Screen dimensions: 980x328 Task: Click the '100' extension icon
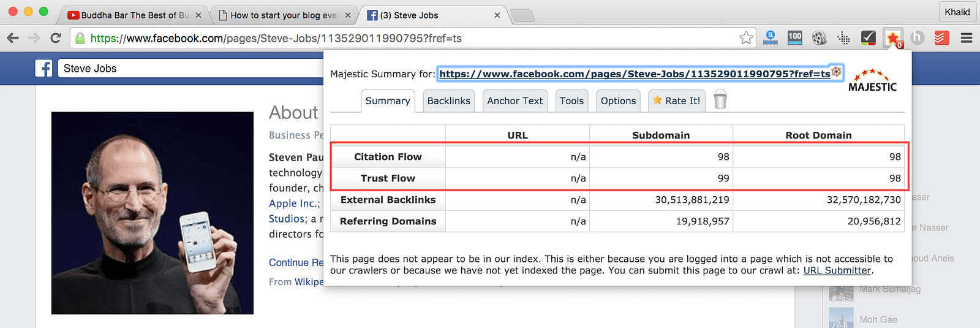click(x=795, y=38)
